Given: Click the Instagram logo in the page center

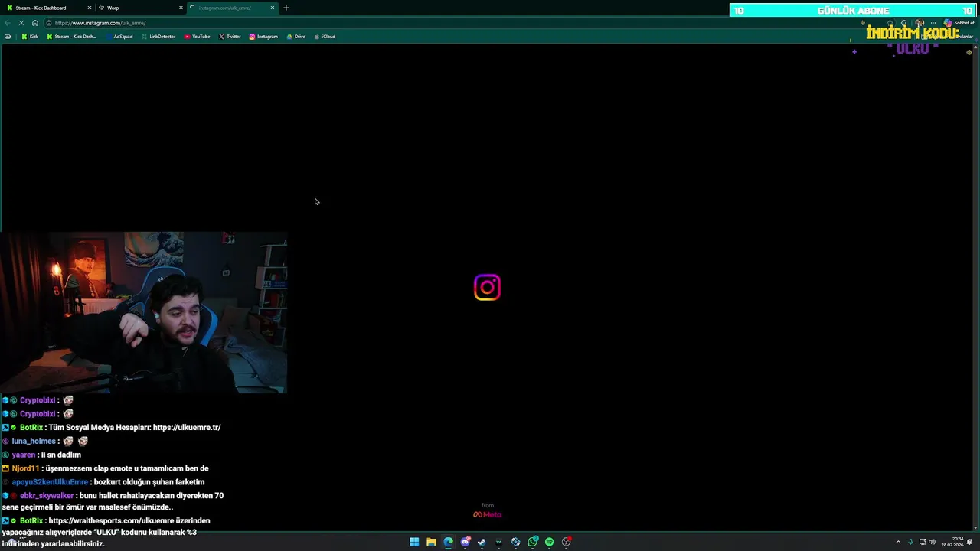Looking at the screenshot, I should 487,288.
